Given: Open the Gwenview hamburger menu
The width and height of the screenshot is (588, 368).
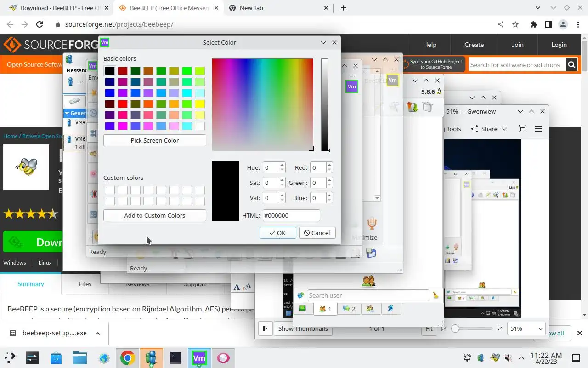Looking at the screenshot, I should click(x=538, y=129).
